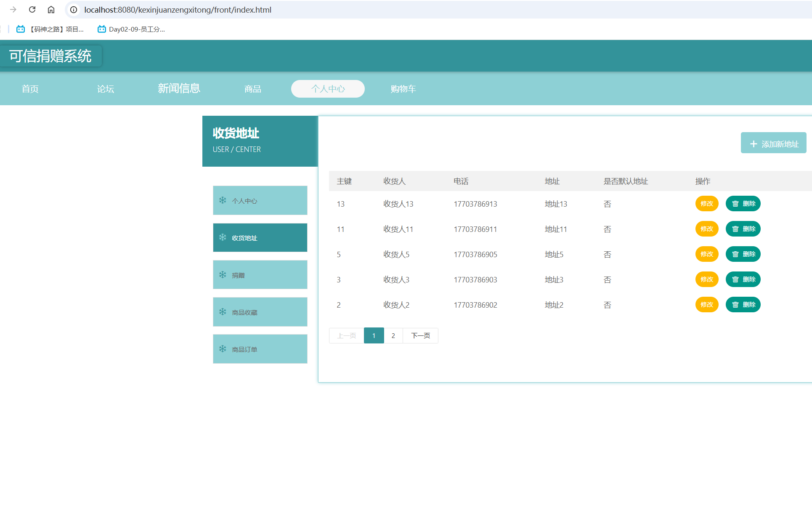The image size is (812, 524).
Task: Go to pagination page 2
Action: (x=393, y=335)
